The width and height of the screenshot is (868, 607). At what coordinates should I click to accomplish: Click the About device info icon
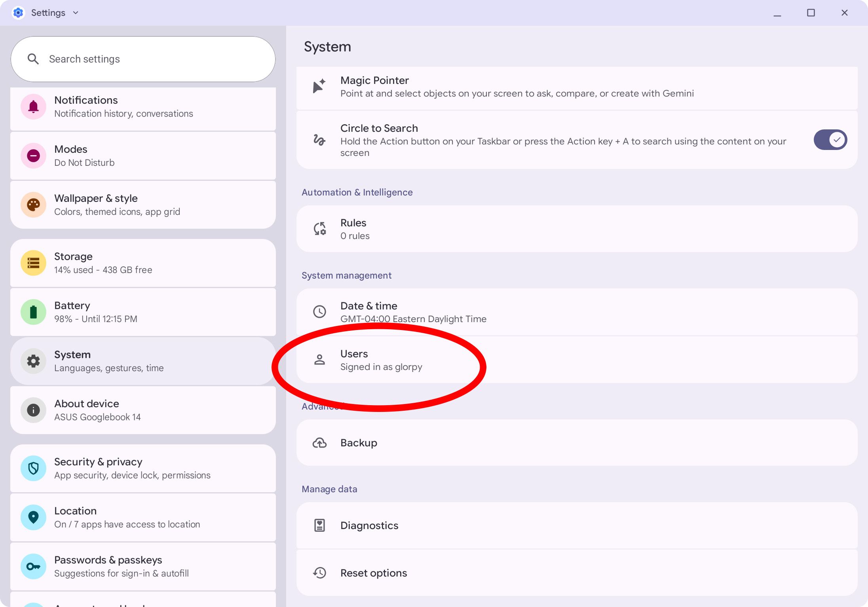33,410
